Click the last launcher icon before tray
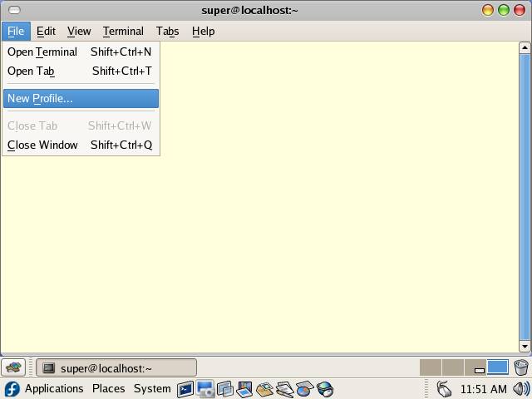The image size is (532, 399). click(x=325, y=389)
